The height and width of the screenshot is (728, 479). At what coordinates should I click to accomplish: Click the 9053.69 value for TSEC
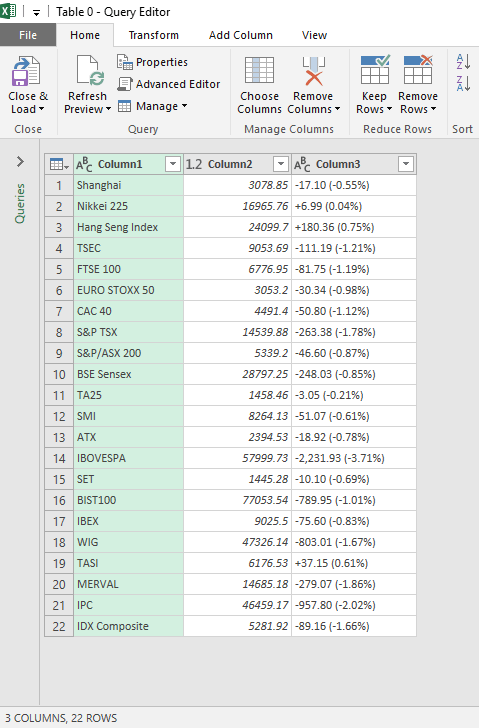[x=237, y=248]
